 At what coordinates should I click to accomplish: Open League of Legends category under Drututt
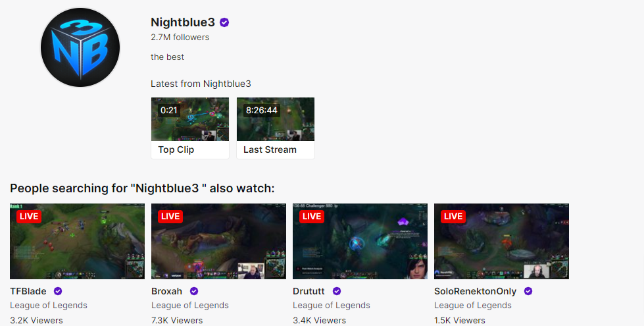coord(332,306)
